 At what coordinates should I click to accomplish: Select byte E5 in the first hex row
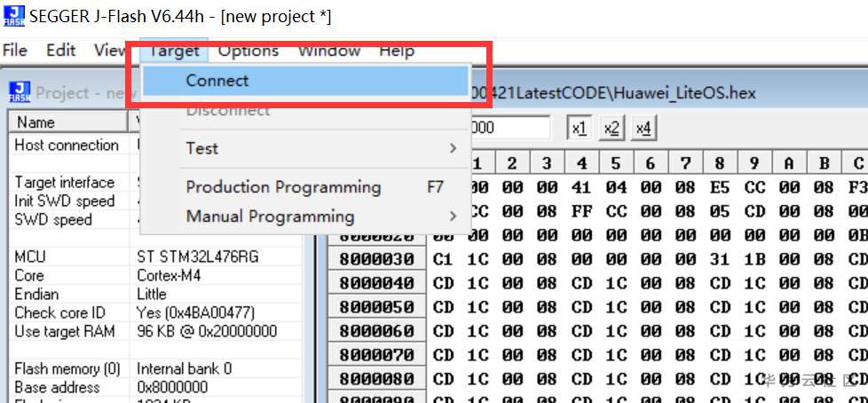pyautogui.click(x=720, y=187)
